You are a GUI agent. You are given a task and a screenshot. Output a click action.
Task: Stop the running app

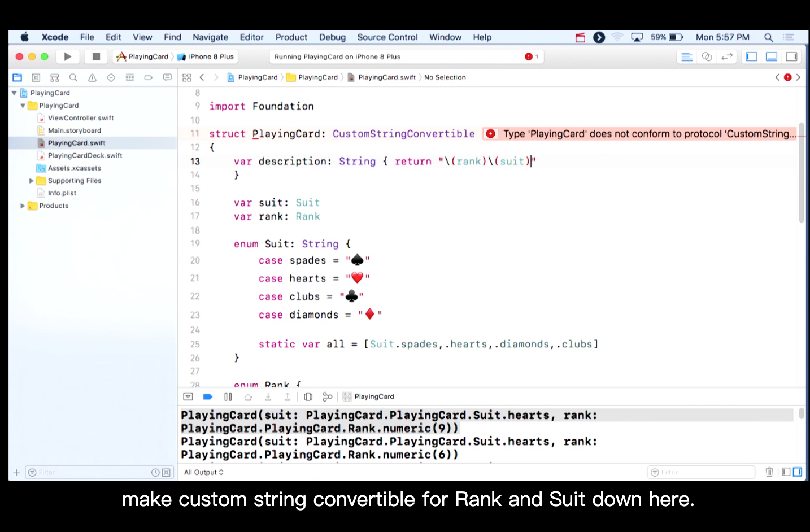pyautogui.click(x=96, y=56)
